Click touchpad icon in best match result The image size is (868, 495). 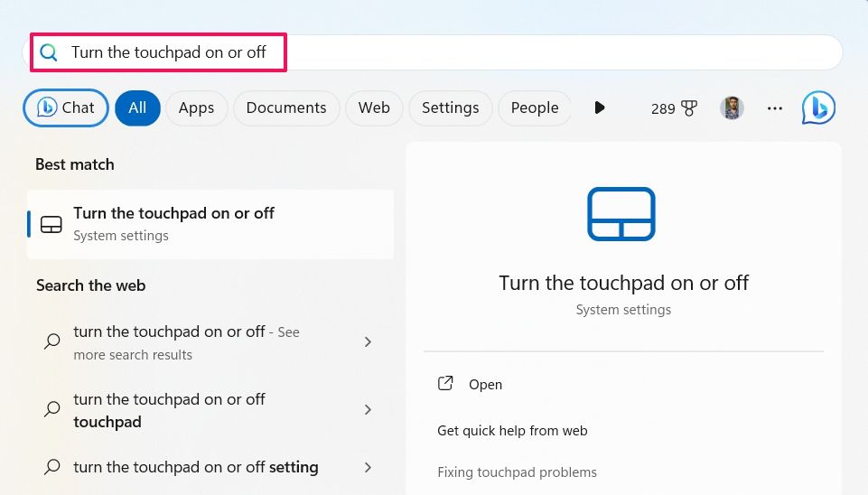point(51,224)
